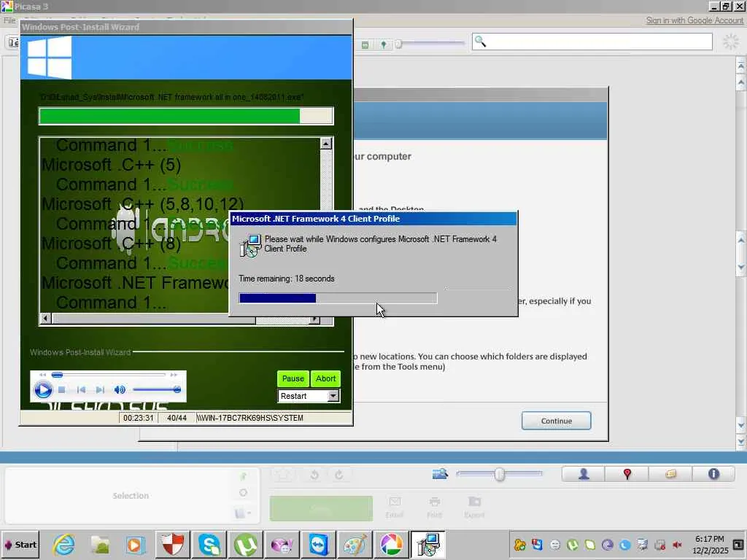Image resolution: width=747 pixels, height=560 pixels.
Task: Open the People panel in Picasa
Action: click(x=584, y=474)
